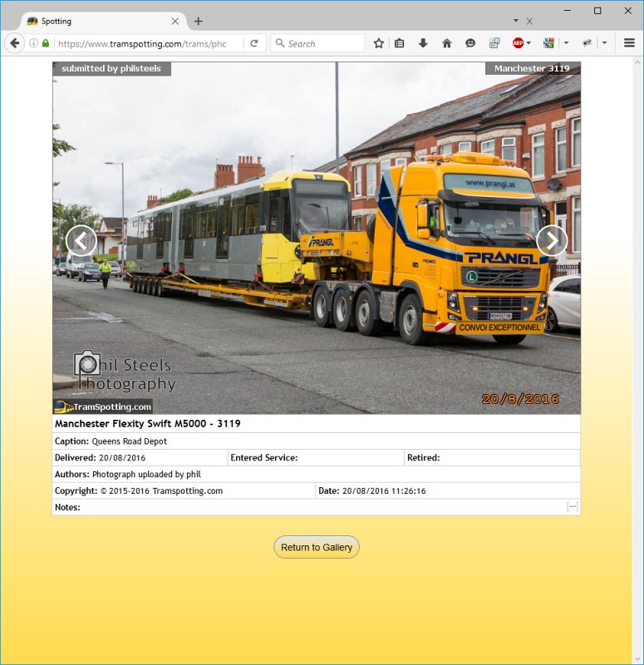Click the tramspotting.com URL address field
Image resolution: width=644 pixels, height=665 pixels.
click(149, 44)
